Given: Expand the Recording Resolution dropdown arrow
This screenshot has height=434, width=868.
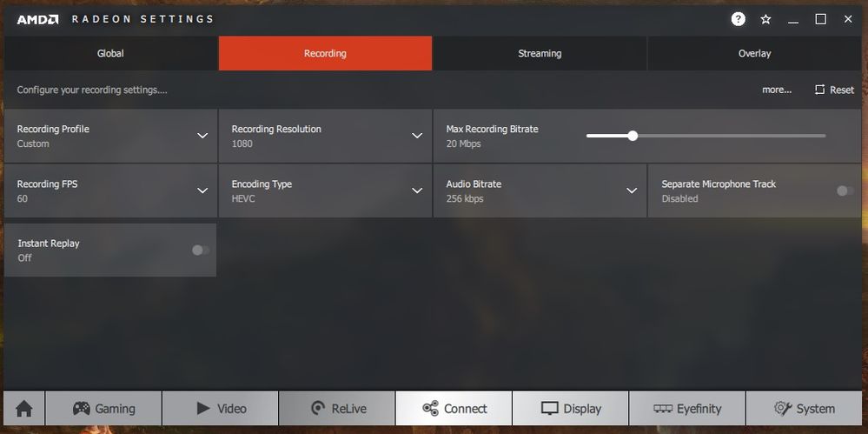Looking at the screenshot, I should pyautogui.click(x=417, y=136).
